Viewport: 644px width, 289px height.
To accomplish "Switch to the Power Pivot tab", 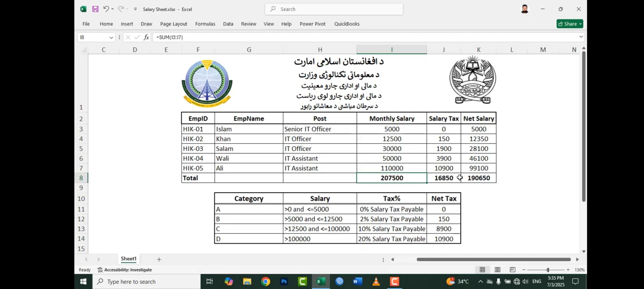I will pyautogui.click(x=312, y=24).
